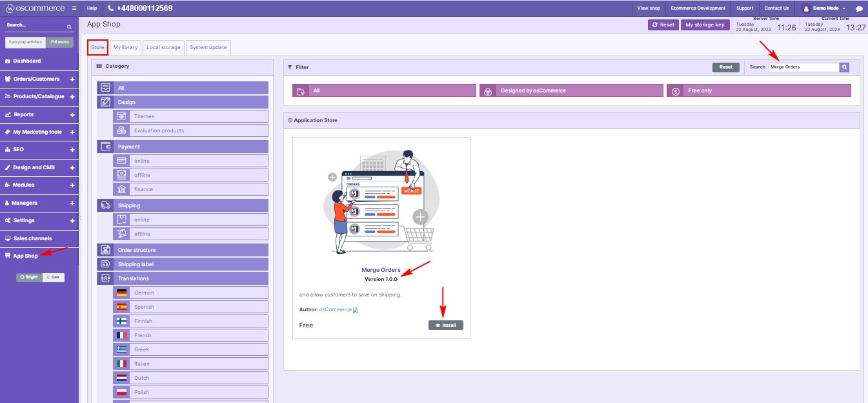Viewport: 868px width, 403px height.
Task: Select the All category icon
Action: (105, 88)
